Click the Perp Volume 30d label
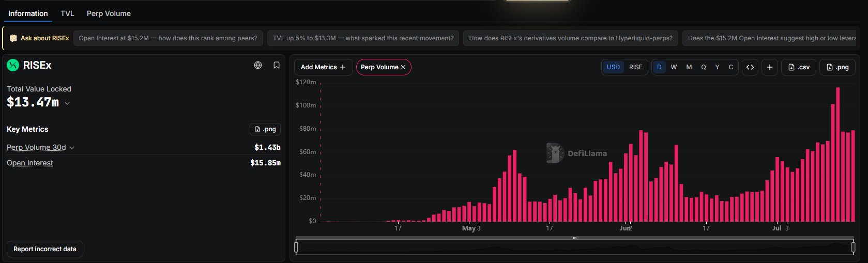This screenshot has width=868, height=263. tap(36, 147)
